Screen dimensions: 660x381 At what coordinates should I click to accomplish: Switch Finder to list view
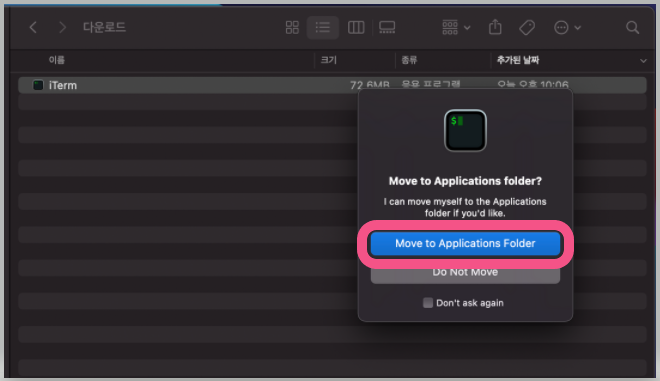pos(322,28)
